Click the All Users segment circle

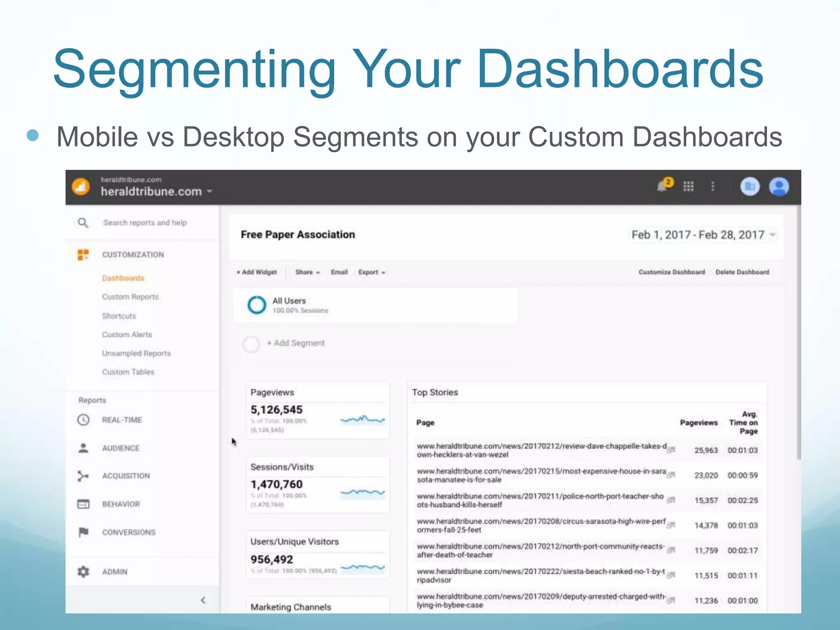click(x=257, y=305)
